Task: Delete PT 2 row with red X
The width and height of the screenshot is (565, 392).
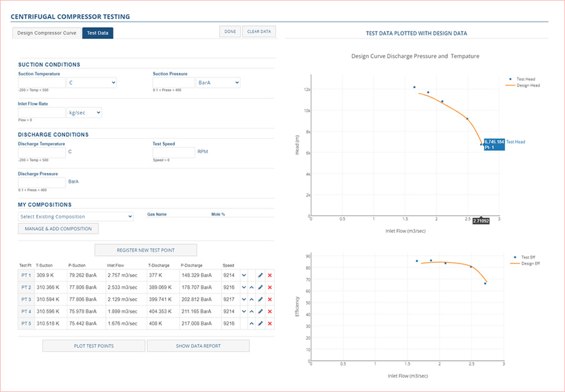Action: click(270, 288)
